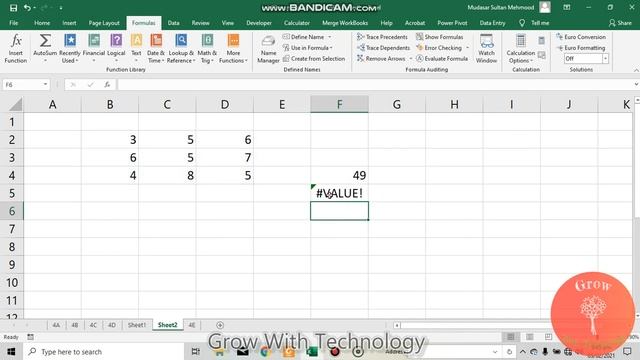Click Remove Arrows button
The width and height of the screenshot is (640, 360).
[381, 59]
